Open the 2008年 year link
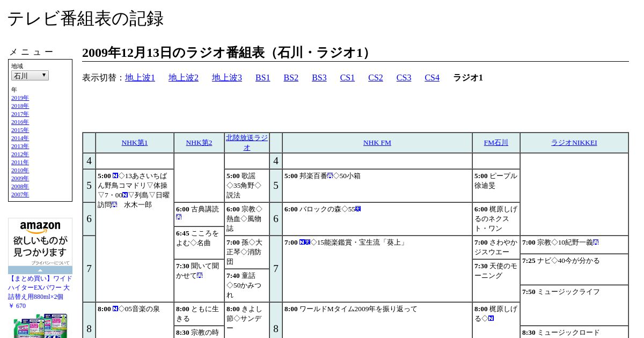This screenshot has height=338, width=644. tap(20, 186)
